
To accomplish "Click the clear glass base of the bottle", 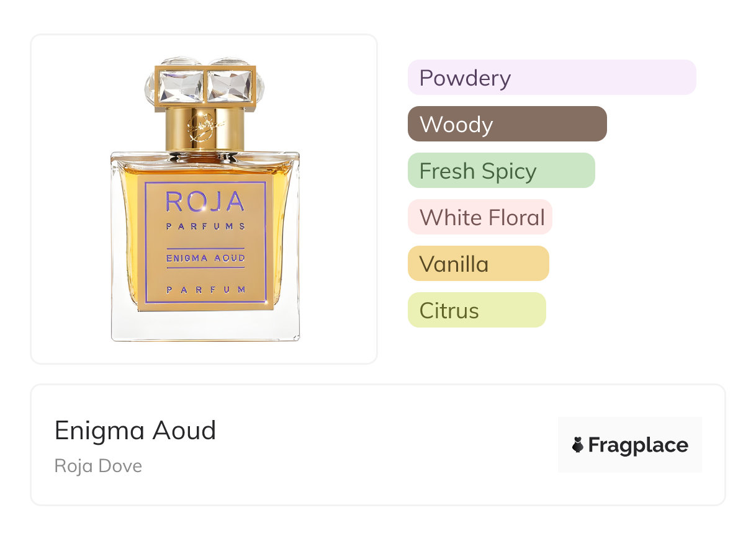I will coord(205,325).
